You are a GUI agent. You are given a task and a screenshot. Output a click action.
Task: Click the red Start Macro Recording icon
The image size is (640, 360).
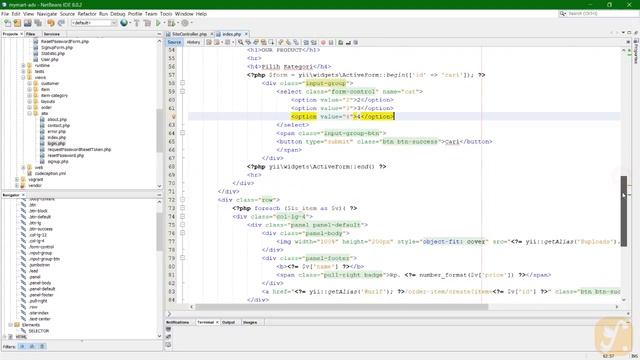[x=323, y=42]
